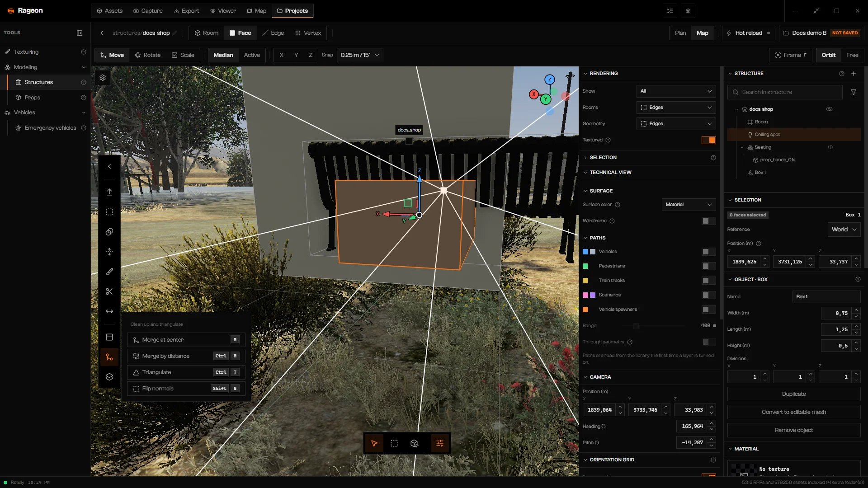Click Merge by distance option

click(x=186, y=356)
